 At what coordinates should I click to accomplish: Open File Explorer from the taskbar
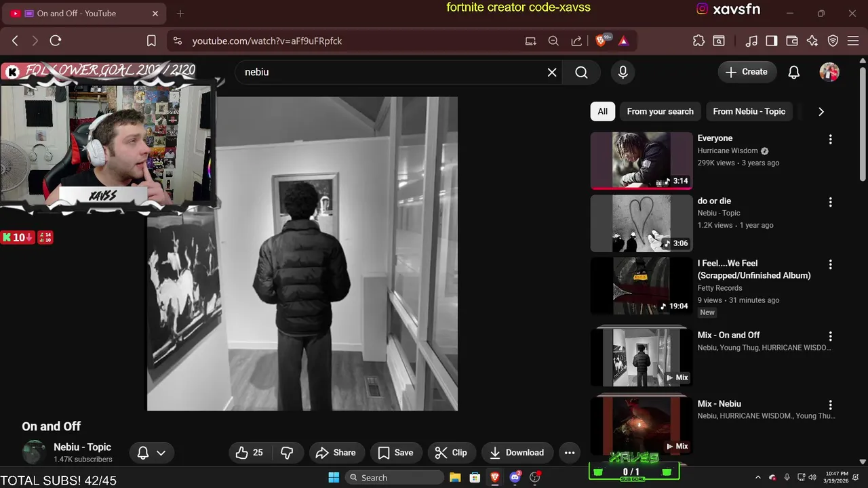pos(455,477)
